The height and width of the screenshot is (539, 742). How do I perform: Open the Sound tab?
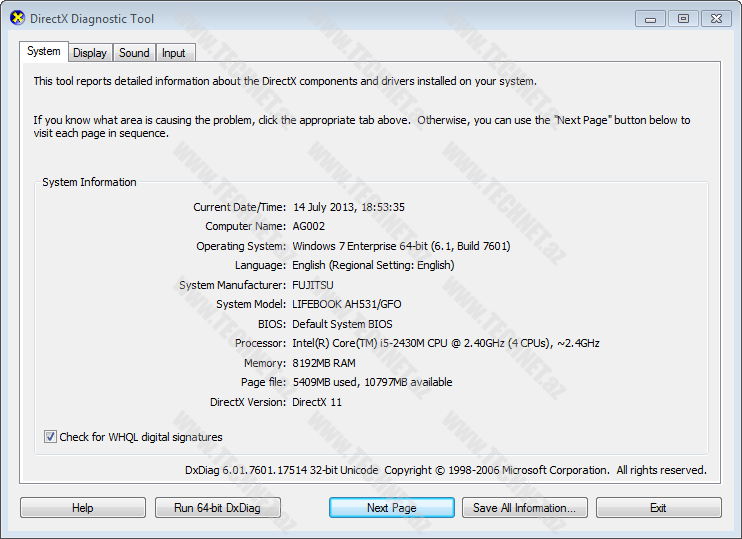134,53
